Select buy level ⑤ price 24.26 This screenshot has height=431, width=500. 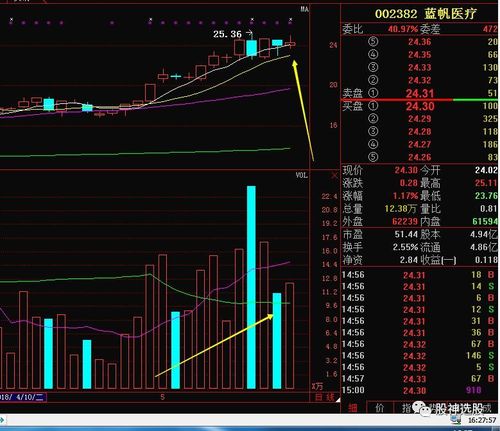coord(419,157)
